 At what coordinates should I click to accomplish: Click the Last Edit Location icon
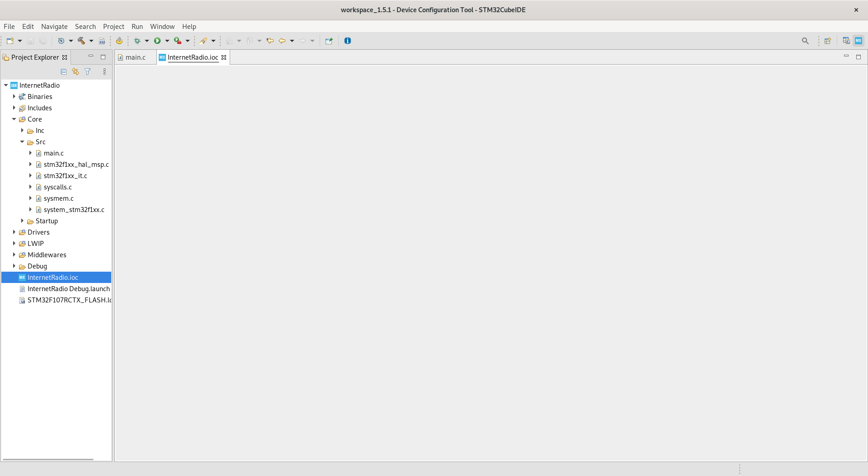270,41
